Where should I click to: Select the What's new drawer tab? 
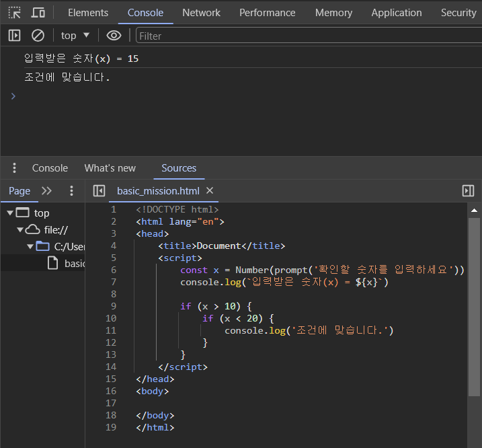[110, 168]
